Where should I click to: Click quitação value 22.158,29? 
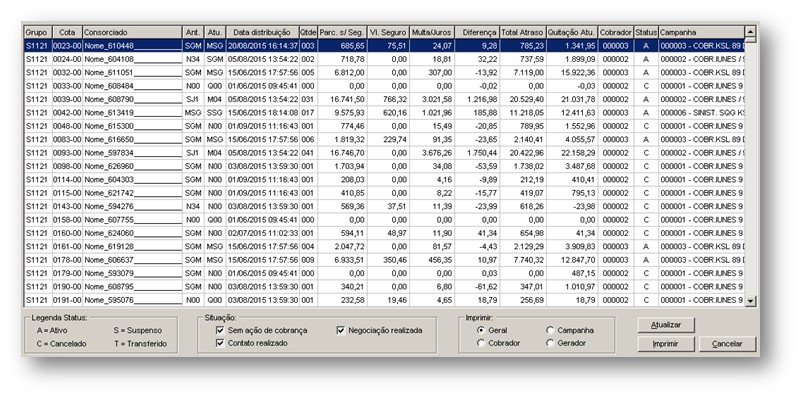point(572,153)
